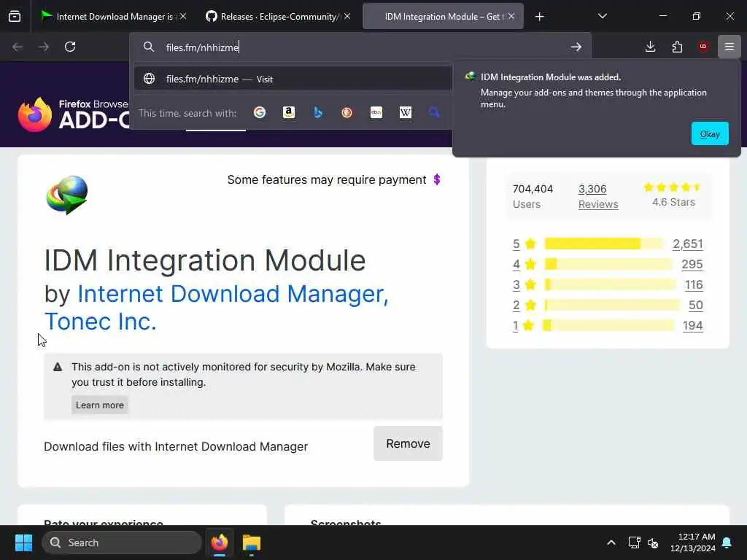This screenshot has height=560, width=747.
Task: Click Okay in add-on added notification
Action: point(710,134)
